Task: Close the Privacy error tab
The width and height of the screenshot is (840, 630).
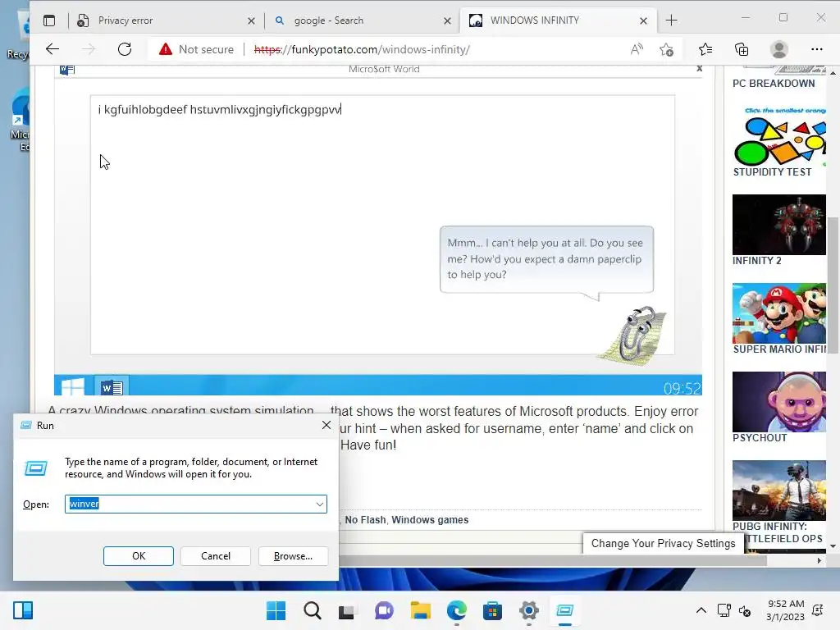Action: (251, 21)
